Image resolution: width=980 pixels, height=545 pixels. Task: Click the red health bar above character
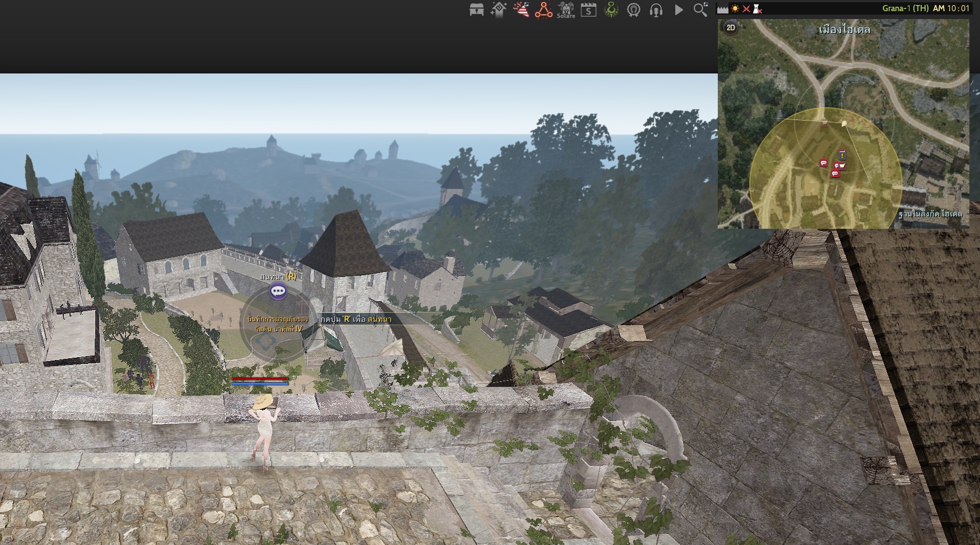260,380
